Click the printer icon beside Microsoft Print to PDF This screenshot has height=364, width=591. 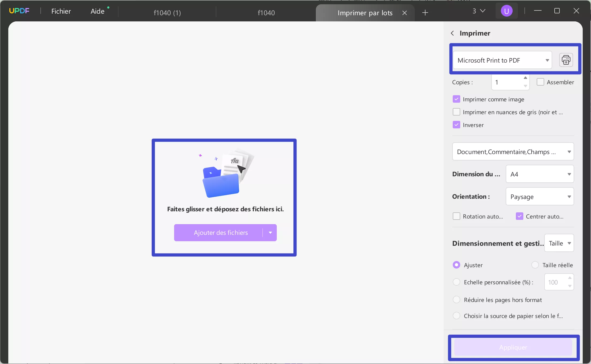[x=566, y=60]
